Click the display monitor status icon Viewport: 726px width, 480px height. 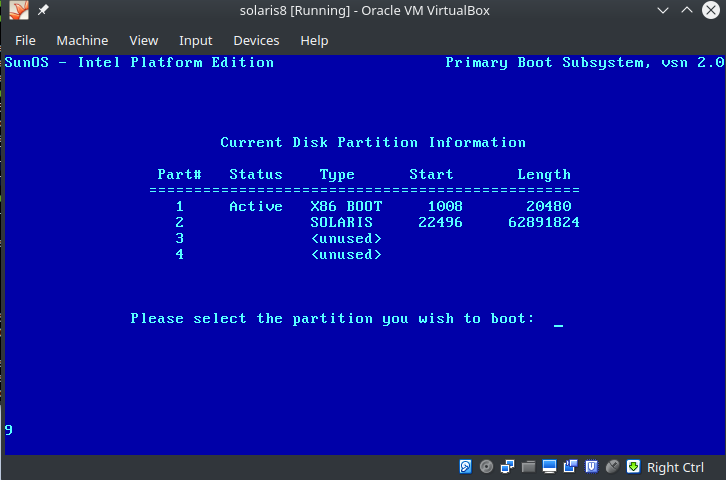click(x=550, y=467)
